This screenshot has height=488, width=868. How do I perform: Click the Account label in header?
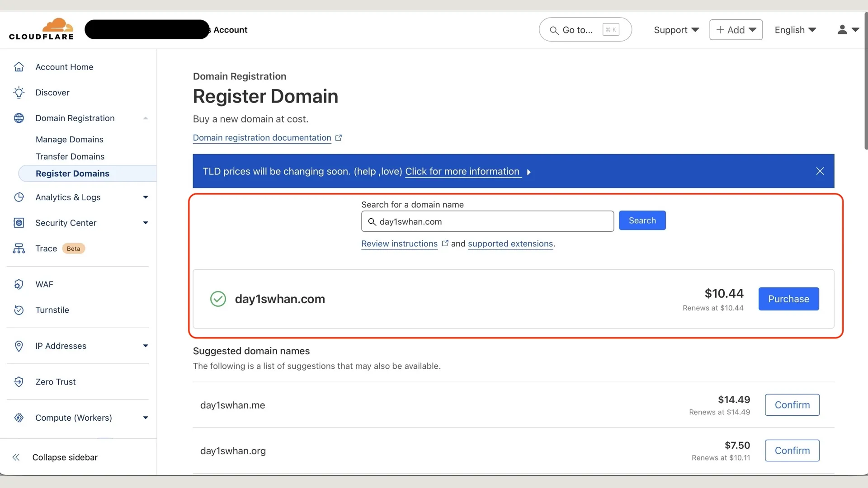(230, 30)
